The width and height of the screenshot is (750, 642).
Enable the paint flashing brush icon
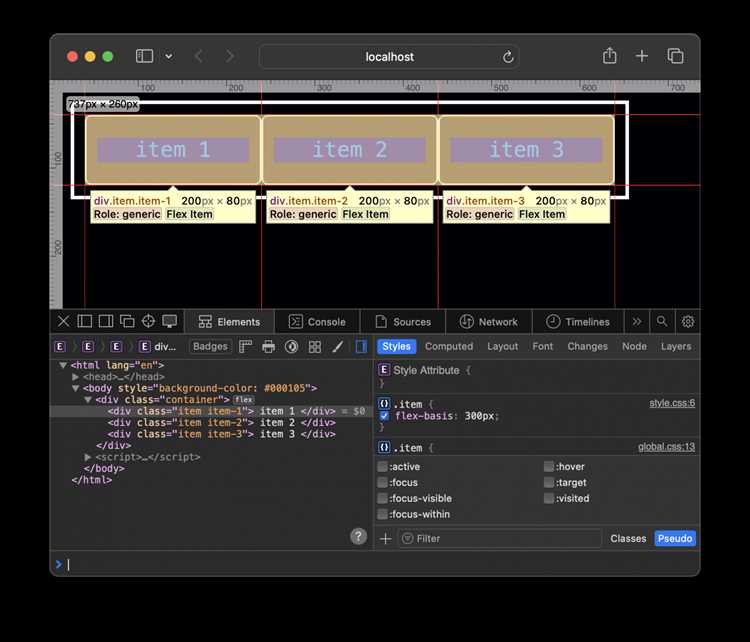pyautogui.click(x=338, y=346)
